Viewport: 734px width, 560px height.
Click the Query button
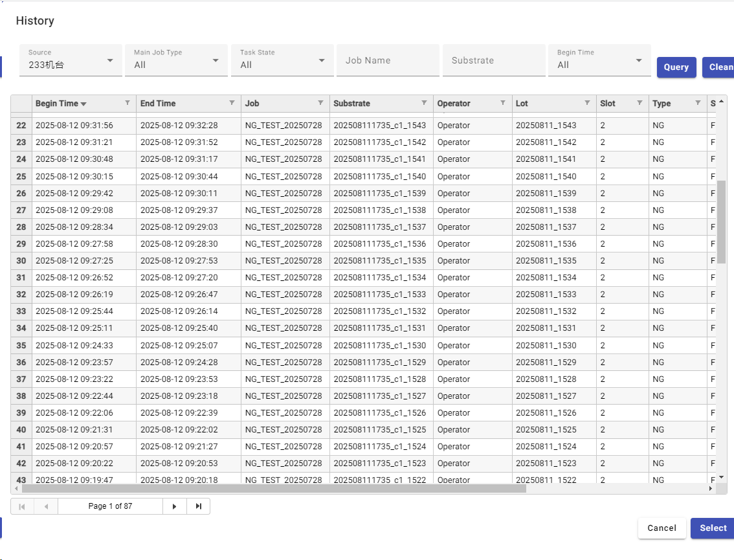coord(676,67)
